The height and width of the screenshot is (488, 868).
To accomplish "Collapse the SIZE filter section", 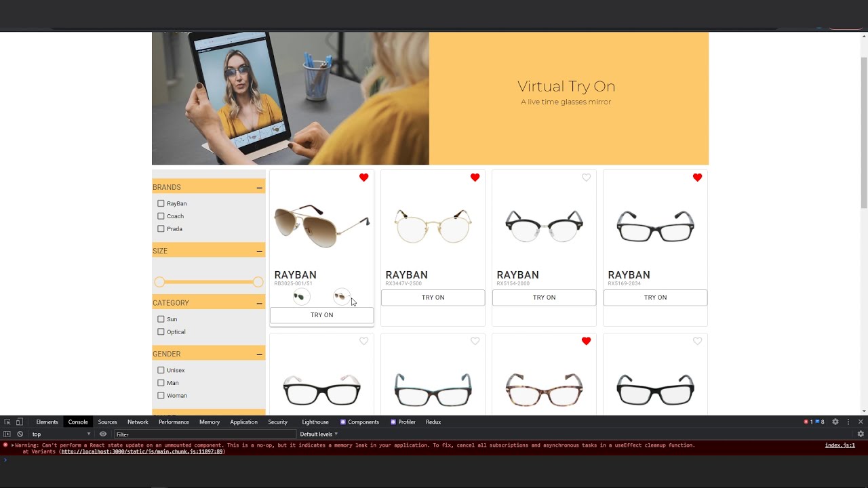I will tap(259, 251).
